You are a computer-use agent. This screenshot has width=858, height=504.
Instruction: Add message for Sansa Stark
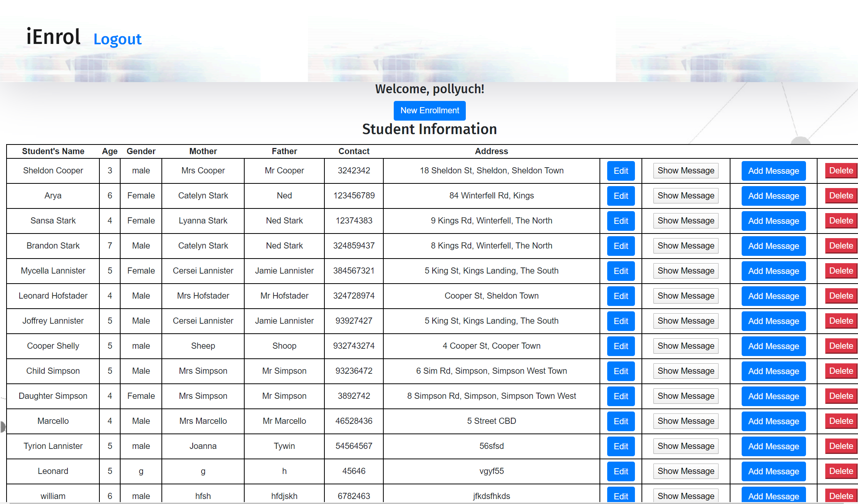pyautogui.click(x=773, y=221)
